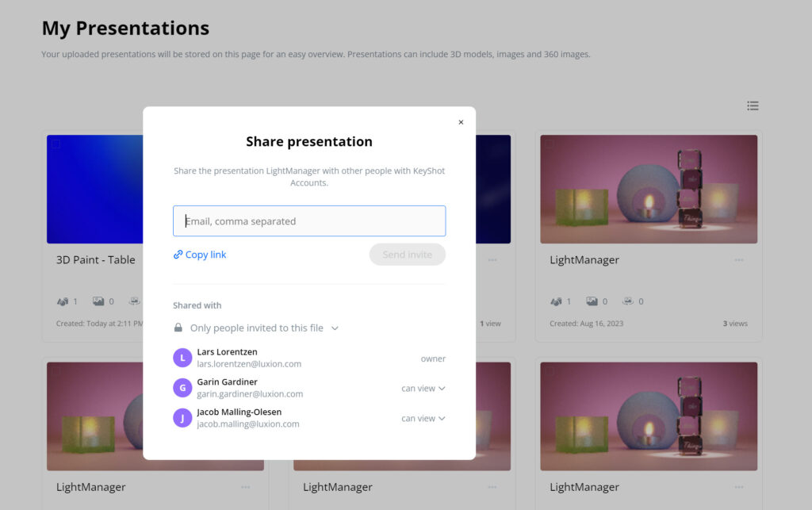
Task: Click Lars Lorentzen's avatar icon
Action: tap(182, 357)
